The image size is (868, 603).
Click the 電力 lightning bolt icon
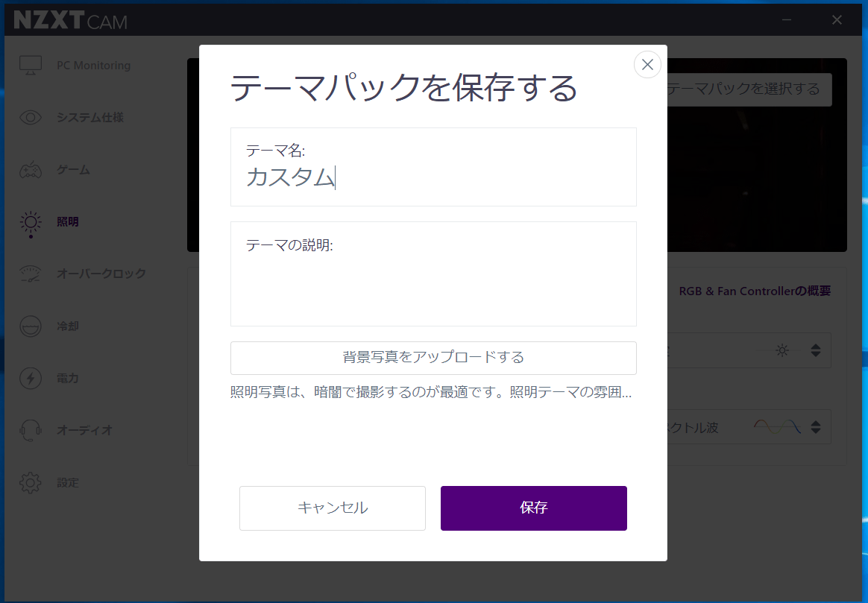point(31,379)
